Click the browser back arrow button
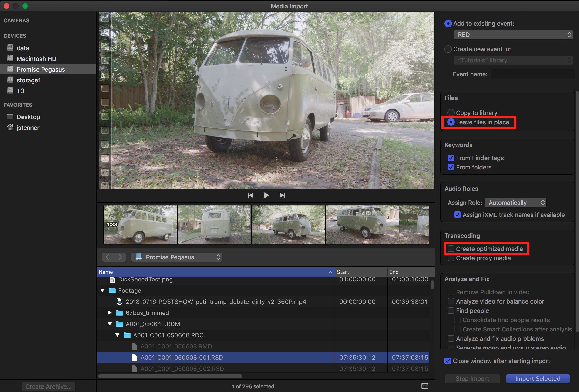 coord(108,257)
